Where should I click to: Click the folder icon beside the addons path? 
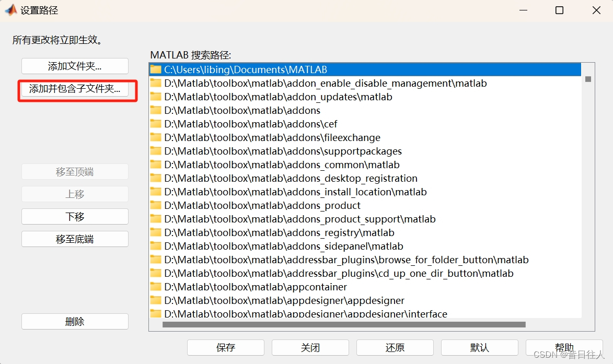156,110
